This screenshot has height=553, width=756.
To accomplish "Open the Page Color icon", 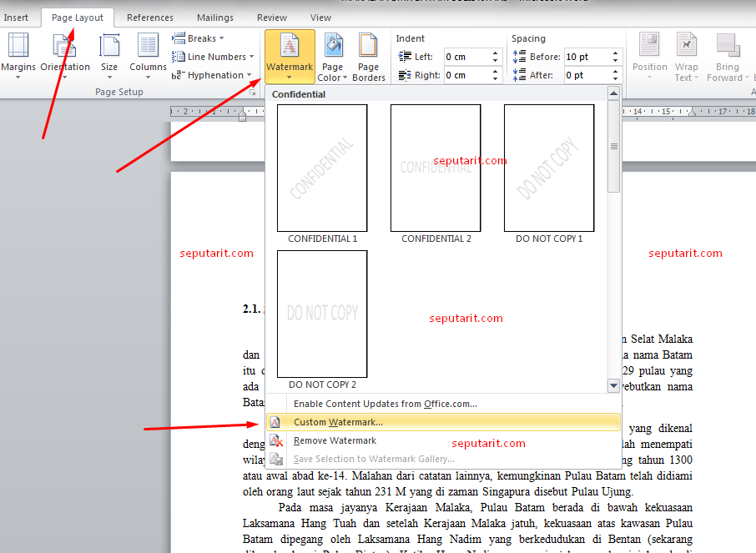I will point(333,46).
